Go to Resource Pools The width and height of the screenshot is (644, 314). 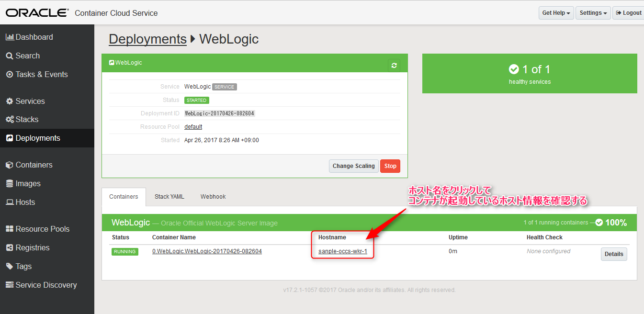[x=47, y=229]
